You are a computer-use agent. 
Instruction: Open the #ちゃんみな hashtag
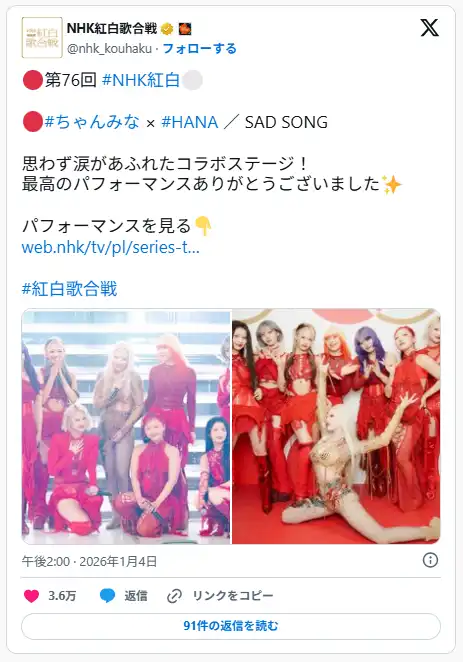tap(92, 122)
